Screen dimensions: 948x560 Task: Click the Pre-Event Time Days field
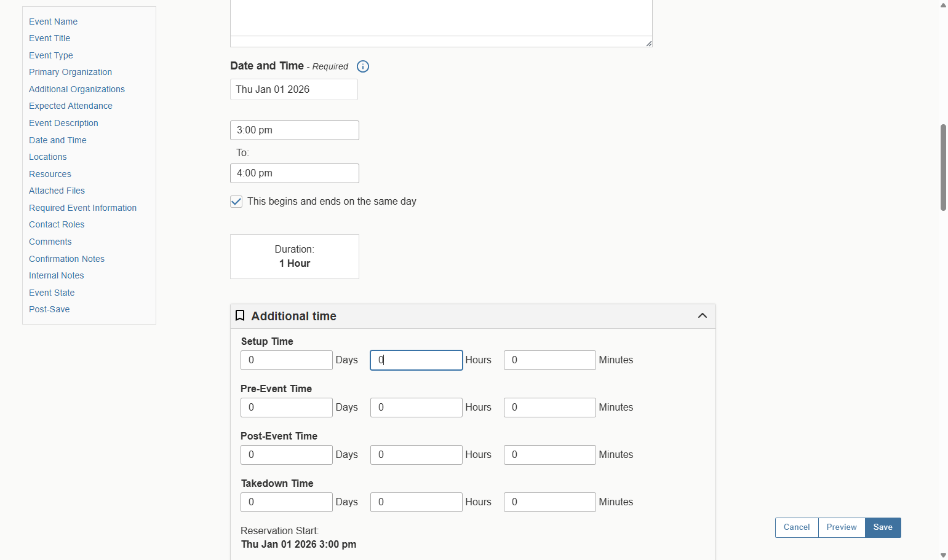pyautogui.click(x=287, y=408)
